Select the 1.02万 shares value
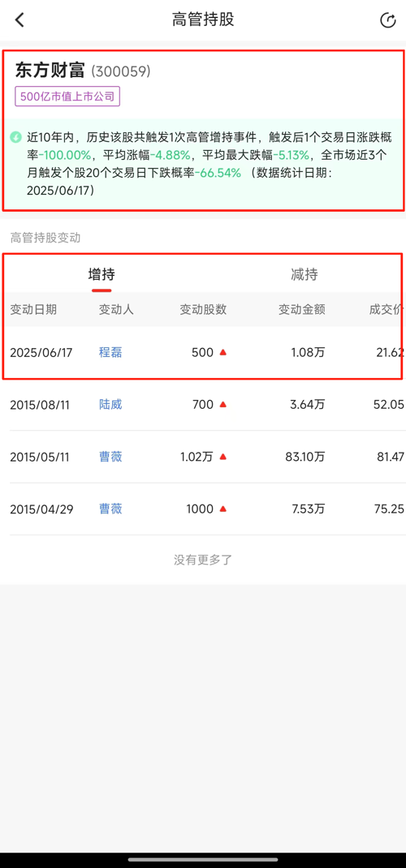This screenshot has height=868, width=406. coord(197,457)
